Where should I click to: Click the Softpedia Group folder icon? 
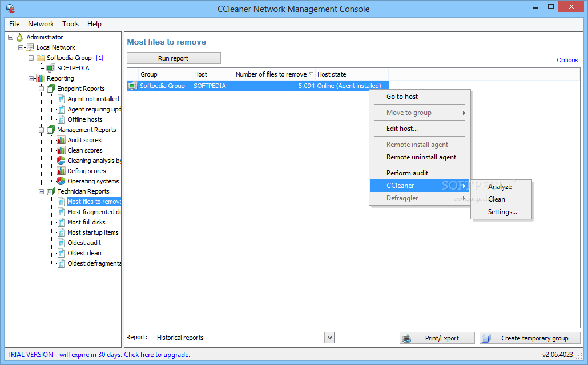pyautogui.click(x=41, y=58)
